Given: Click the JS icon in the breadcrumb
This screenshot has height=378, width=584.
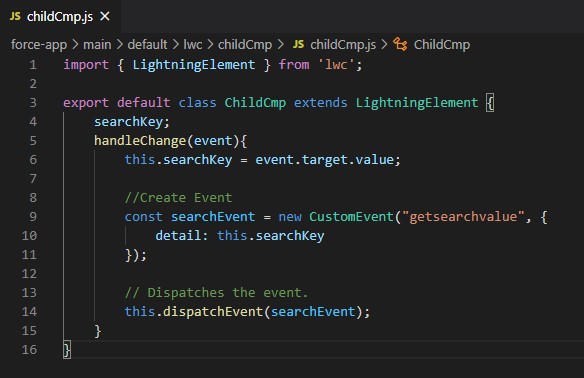Looking at the screenshot, I should [x=298, y=45].
